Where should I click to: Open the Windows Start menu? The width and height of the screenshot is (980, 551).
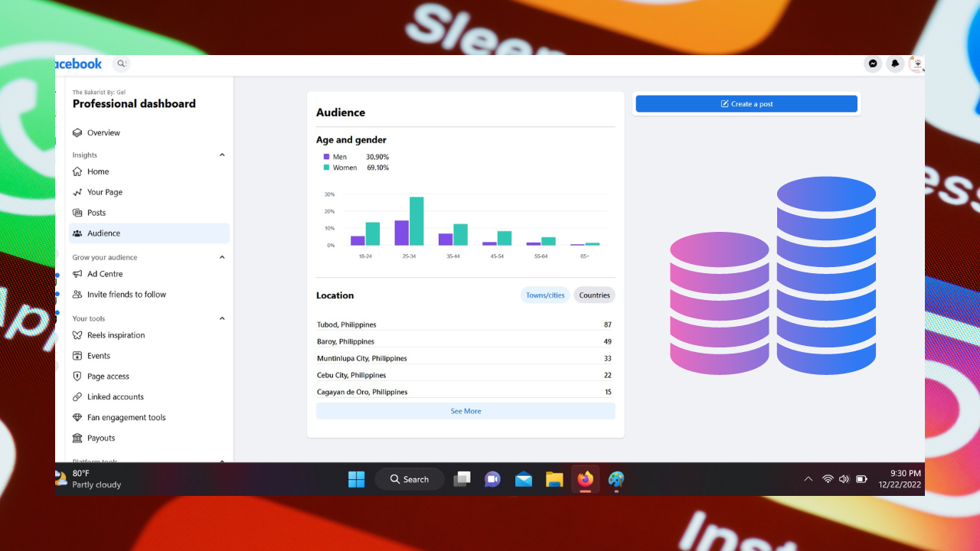(x=357, y=479)
